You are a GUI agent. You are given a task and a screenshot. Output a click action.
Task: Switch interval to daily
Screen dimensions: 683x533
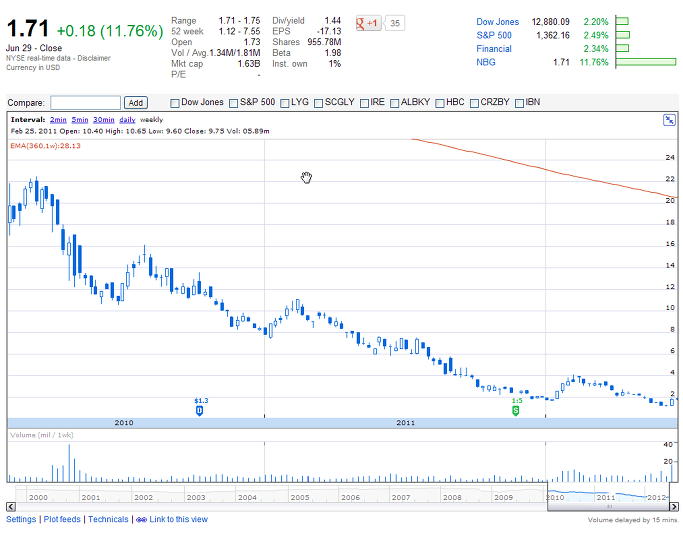click(127, 120)
